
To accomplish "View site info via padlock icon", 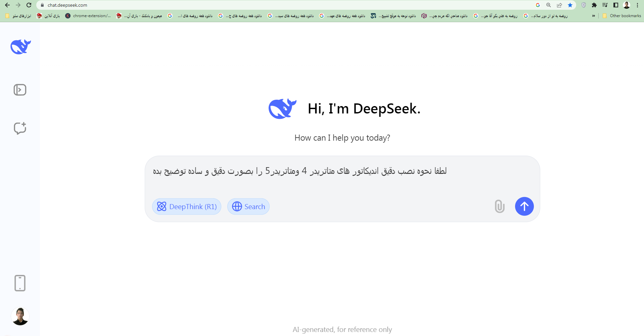I will [42, 5].
